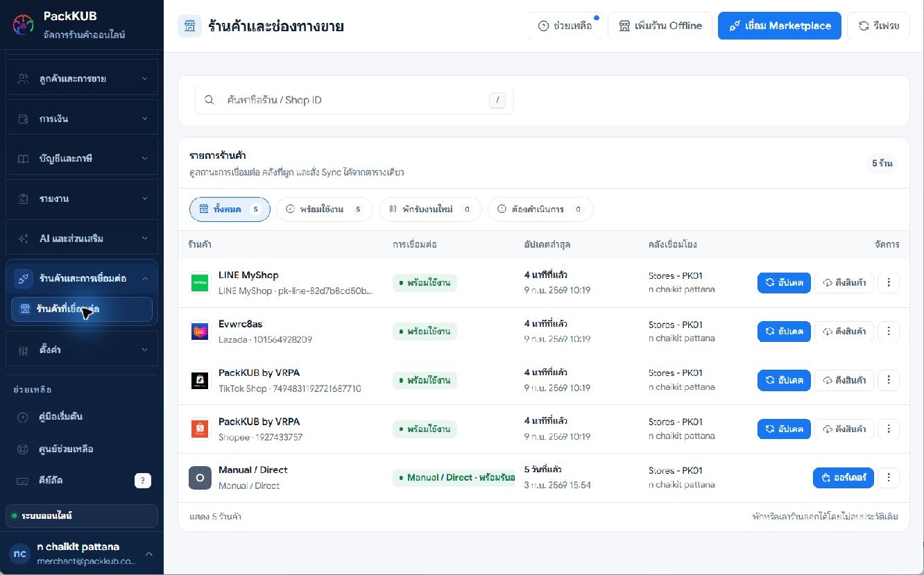This screenshot has height=575, width=924.
Task: Expand the การเงิน sidebar section
Action: [82, 119]
